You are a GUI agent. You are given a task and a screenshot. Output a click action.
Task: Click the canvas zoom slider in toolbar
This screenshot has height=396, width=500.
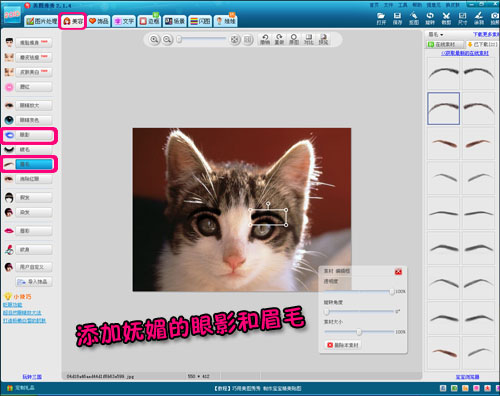202,40
